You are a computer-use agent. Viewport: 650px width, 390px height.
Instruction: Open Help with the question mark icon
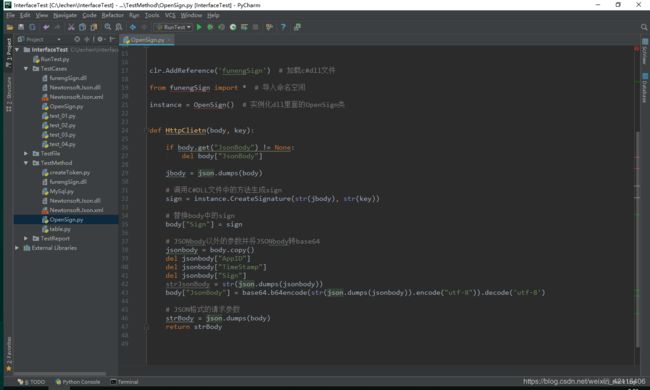(283, 27)
